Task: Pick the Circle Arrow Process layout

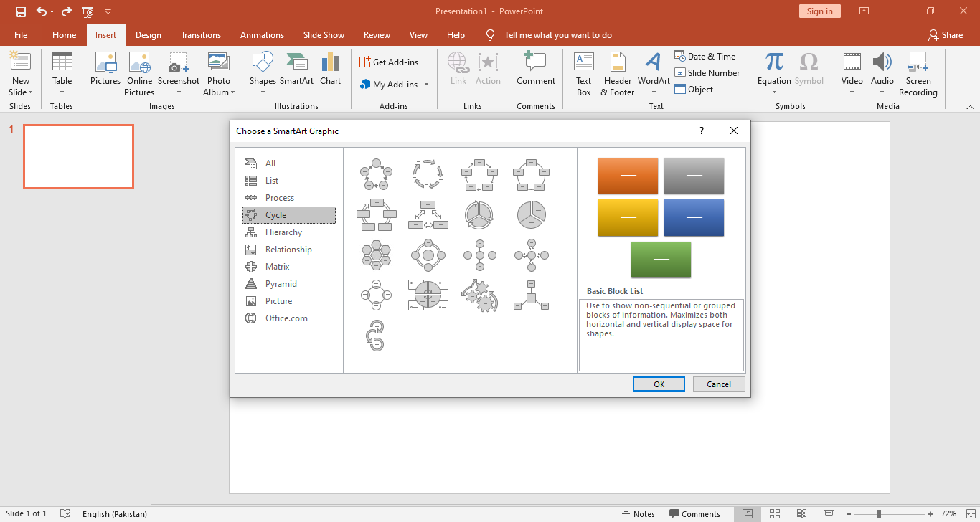Action: click(x=376, y=335)
